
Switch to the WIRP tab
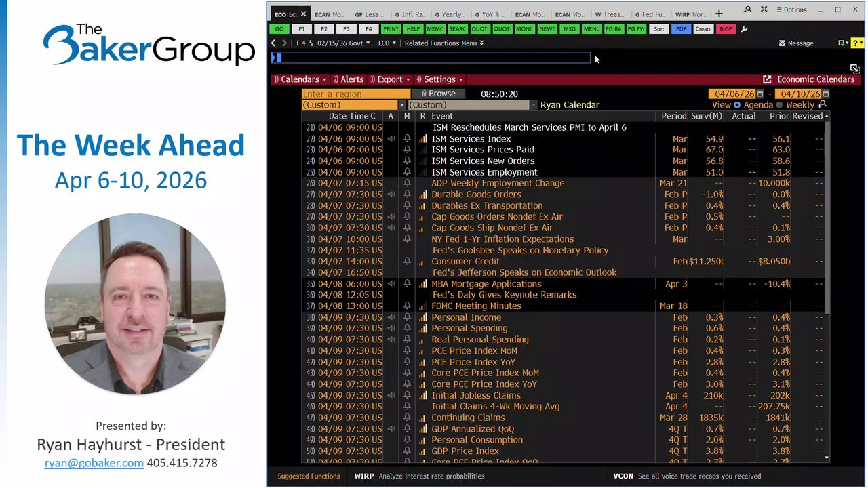click(x=690, y=14)
